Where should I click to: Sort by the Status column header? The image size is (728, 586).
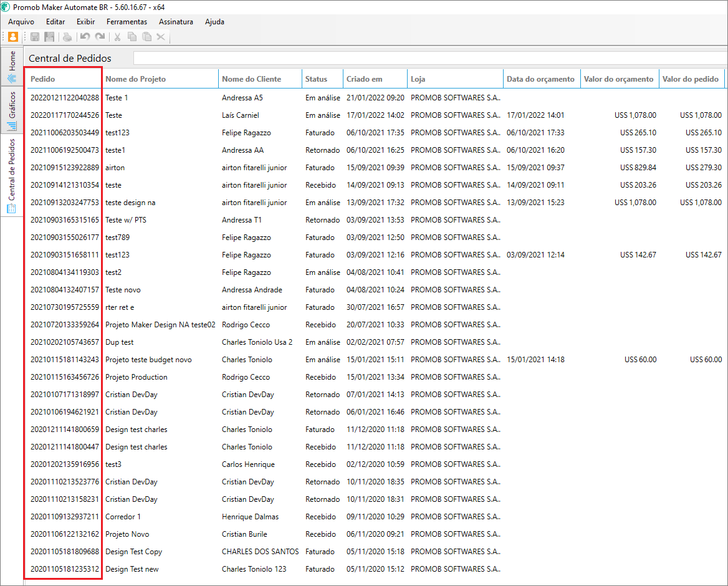(x=323, y=79)
